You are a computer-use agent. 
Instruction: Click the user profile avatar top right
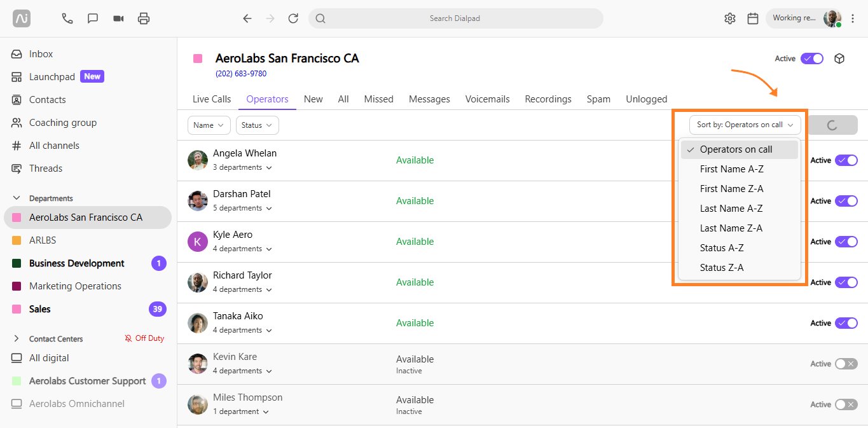pyautogui.click(x=832, y=18)
